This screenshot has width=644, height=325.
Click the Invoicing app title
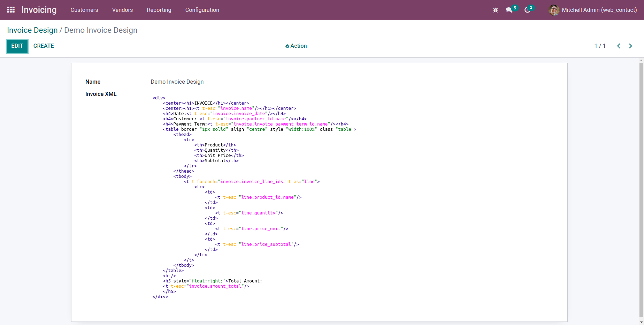click(39, 10)
